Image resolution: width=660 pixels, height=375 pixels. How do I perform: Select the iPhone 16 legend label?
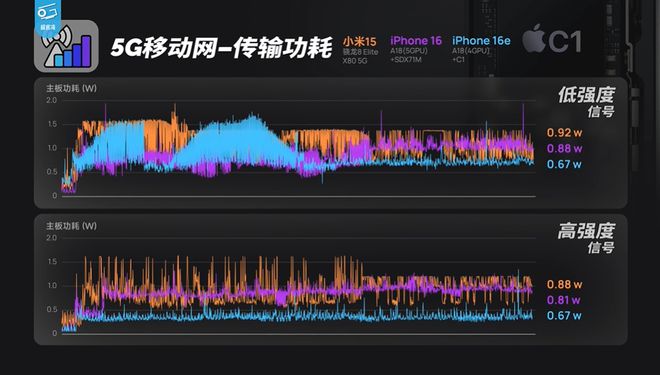pos(415,41)
